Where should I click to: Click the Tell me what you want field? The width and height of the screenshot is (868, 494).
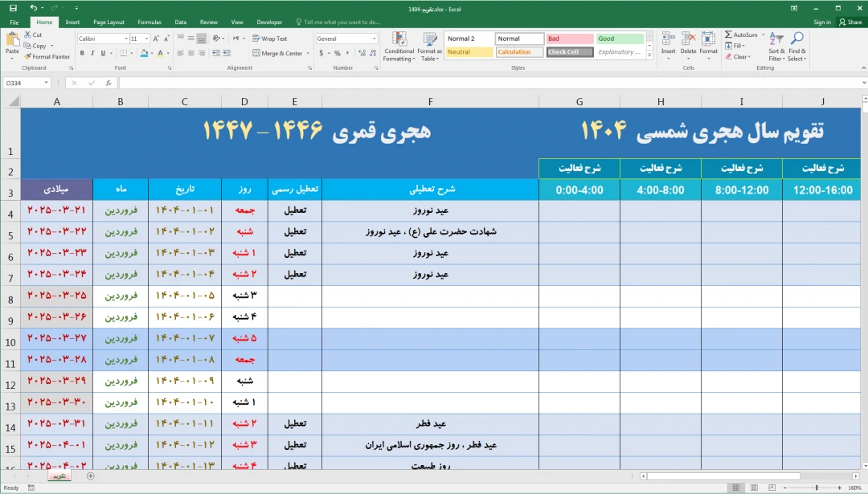338,22
